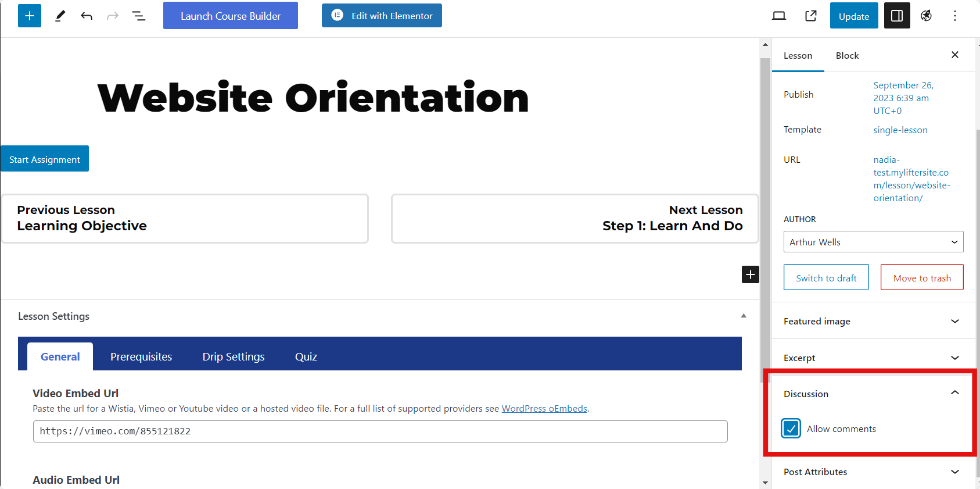The height and width of the screenshot is (489, 980).
Task: Select the Website Orientation title
Action: (x=313, y=98)
